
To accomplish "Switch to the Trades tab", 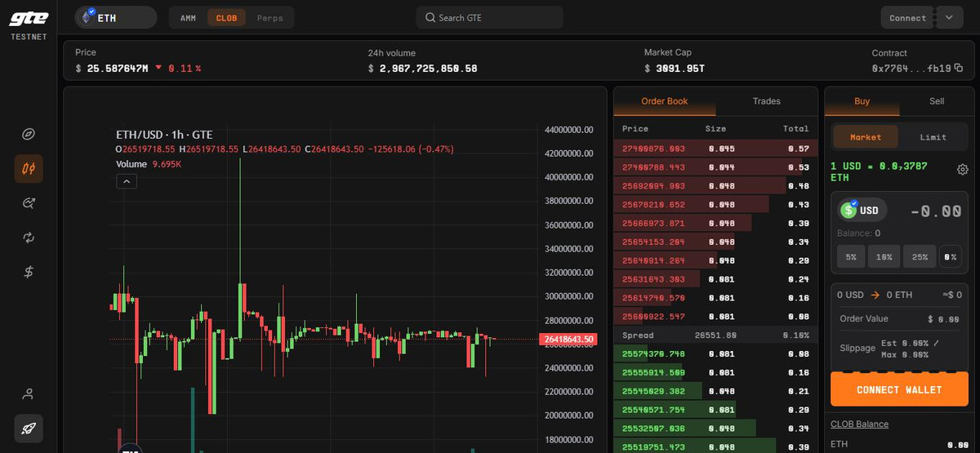I will (x=766, y=101).
